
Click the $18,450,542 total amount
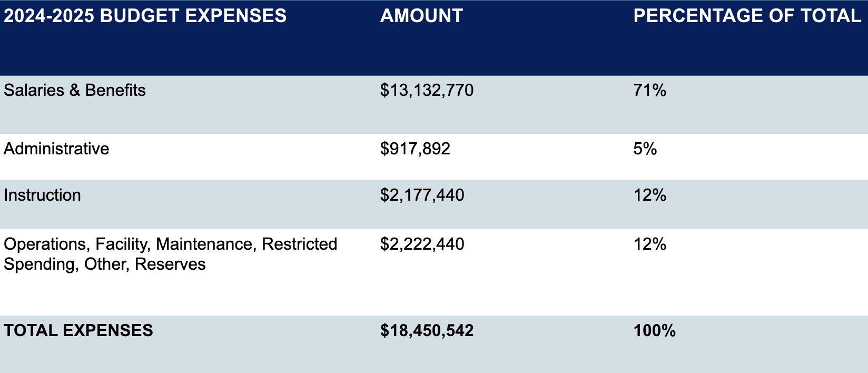tap(427, 331)
